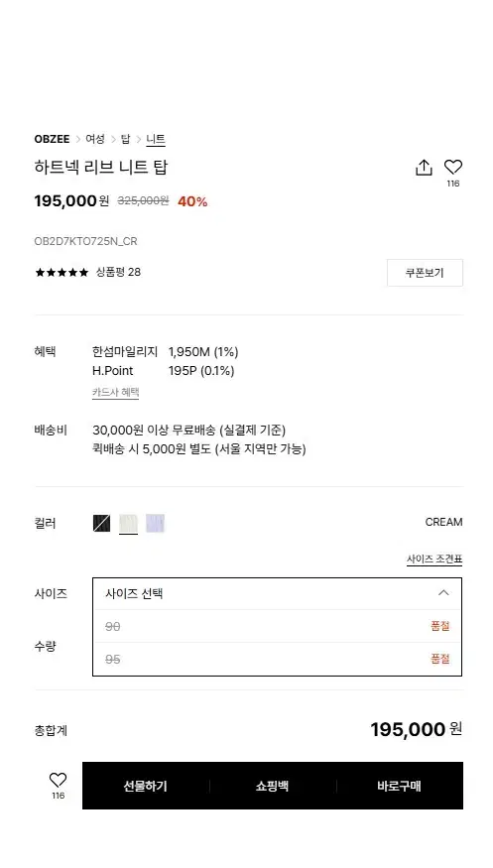Tap the share icon beside product title

424,168
